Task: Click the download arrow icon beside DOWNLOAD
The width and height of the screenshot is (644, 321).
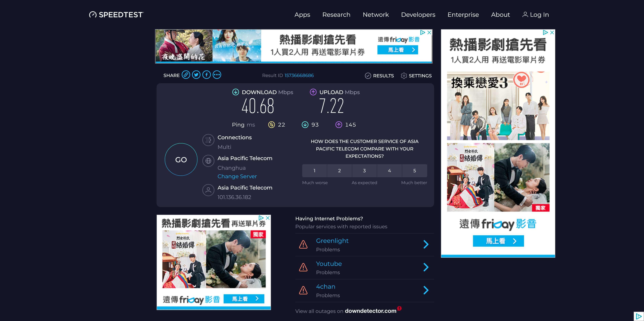Action: click(236, 92)
